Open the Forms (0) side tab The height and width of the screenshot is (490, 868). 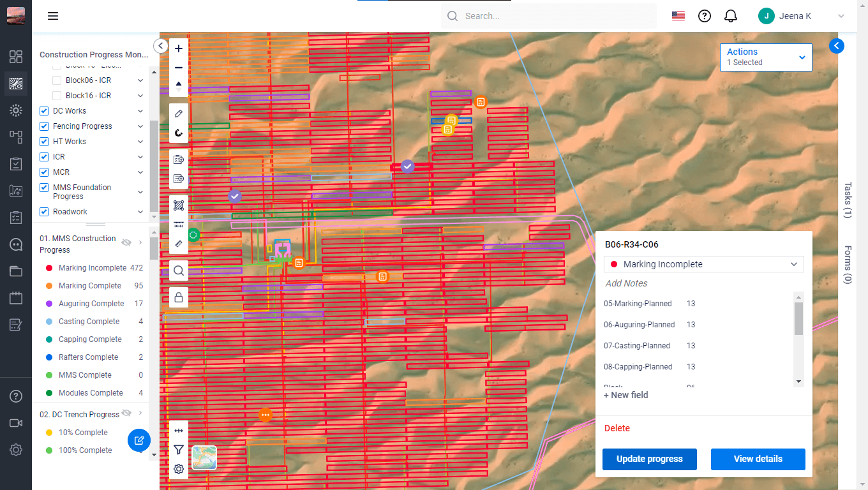(x=848, y=264)
